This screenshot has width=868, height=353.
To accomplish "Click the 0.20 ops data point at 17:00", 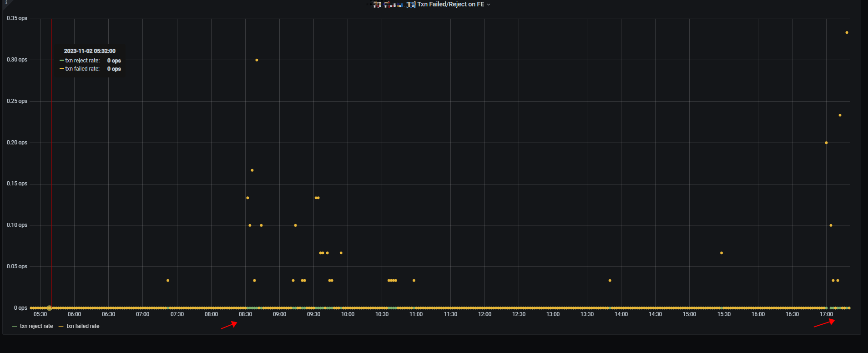I will tap(826, 143).
